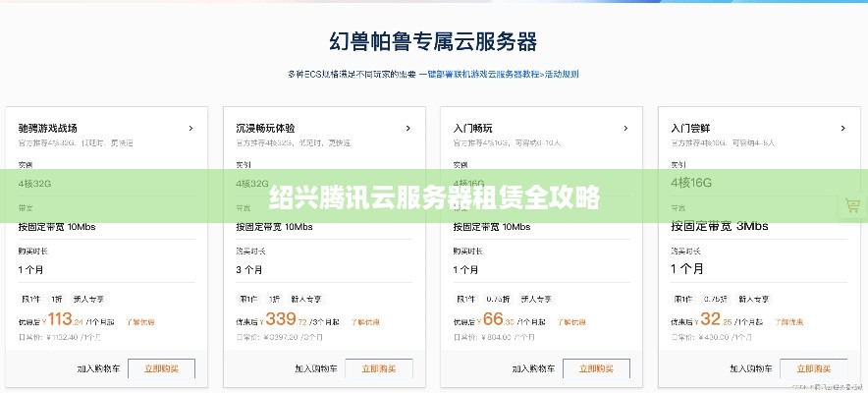Click the 日常价 ¥430.00 regular price line

[x=711, y=337]
